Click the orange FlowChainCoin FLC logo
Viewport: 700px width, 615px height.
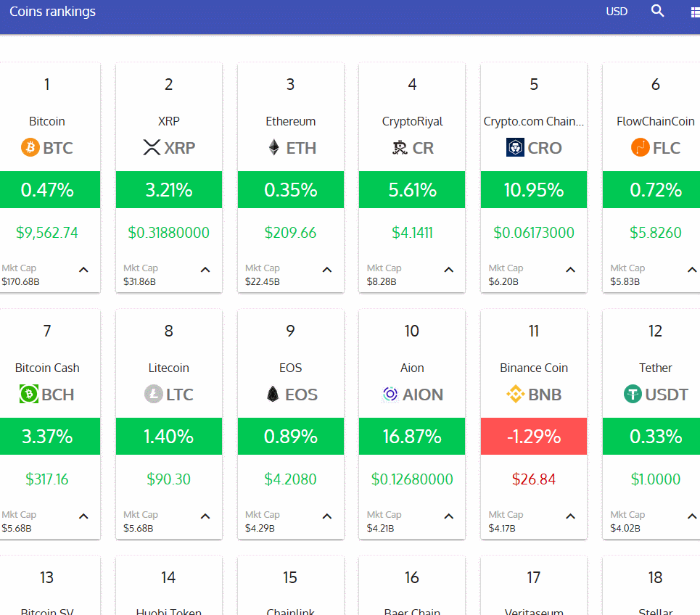tap(641, 147)
